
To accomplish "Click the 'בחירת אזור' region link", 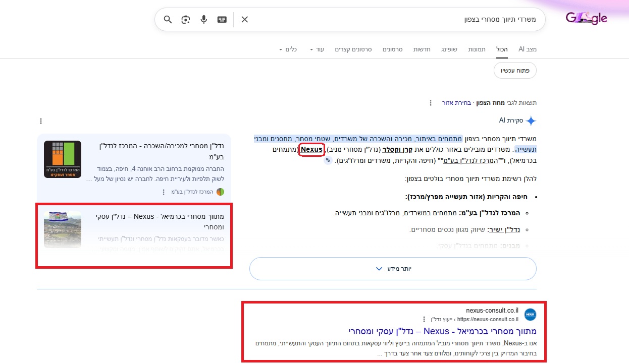I will (x=456, y=103).
